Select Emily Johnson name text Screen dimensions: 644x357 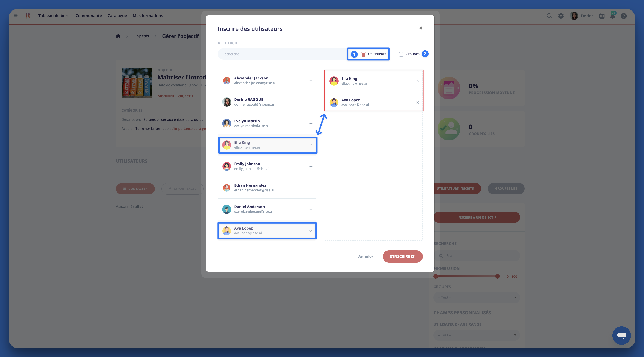(247, 164)
